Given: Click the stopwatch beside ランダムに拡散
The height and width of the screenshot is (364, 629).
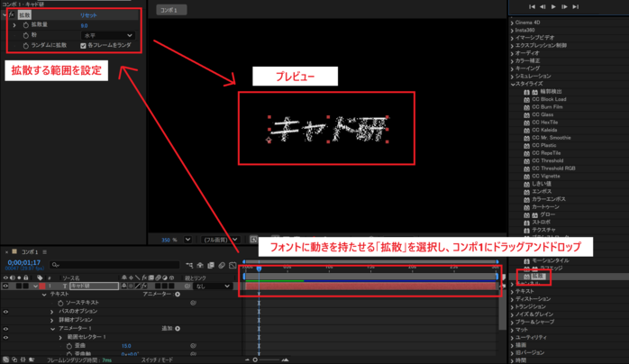Looking at the screenshot, I should click(25, 46).
